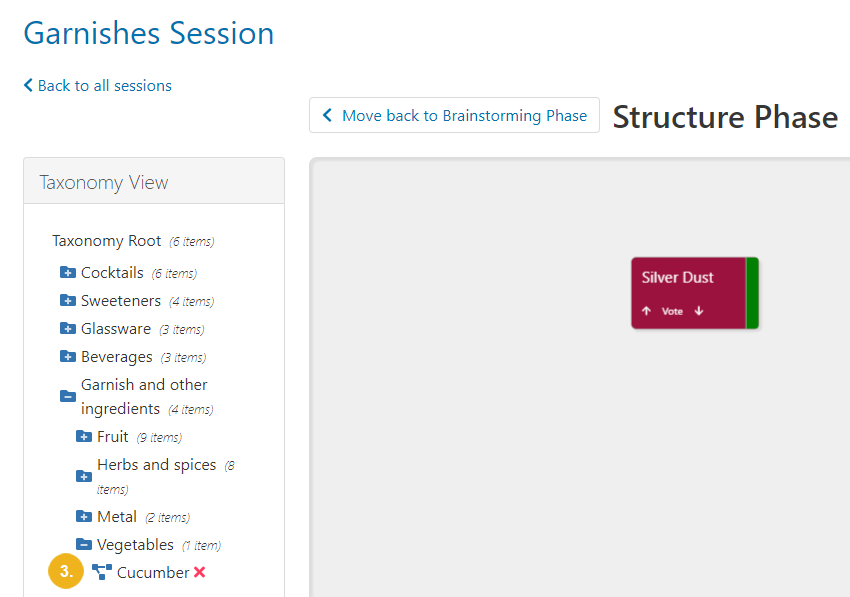Expand the Glassware folder icon
This screenshot has width=850, height=597.
(x=68, y=329)
